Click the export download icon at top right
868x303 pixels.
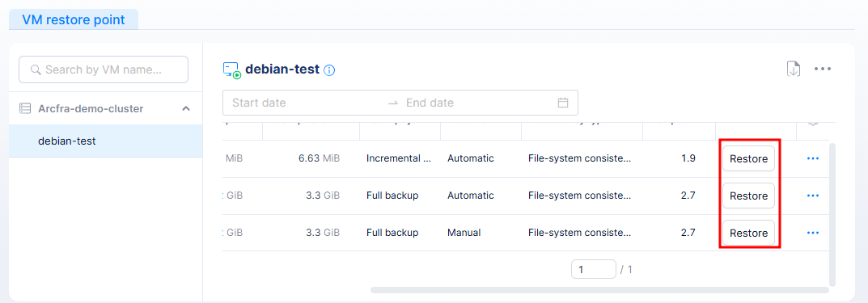(794, 69)
